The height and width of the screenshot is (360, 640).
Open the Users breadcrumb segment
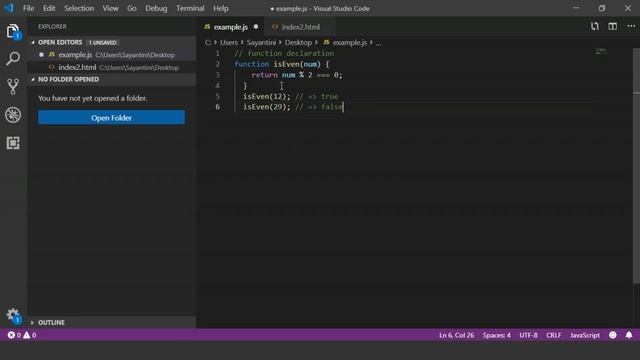click(229, 42)
